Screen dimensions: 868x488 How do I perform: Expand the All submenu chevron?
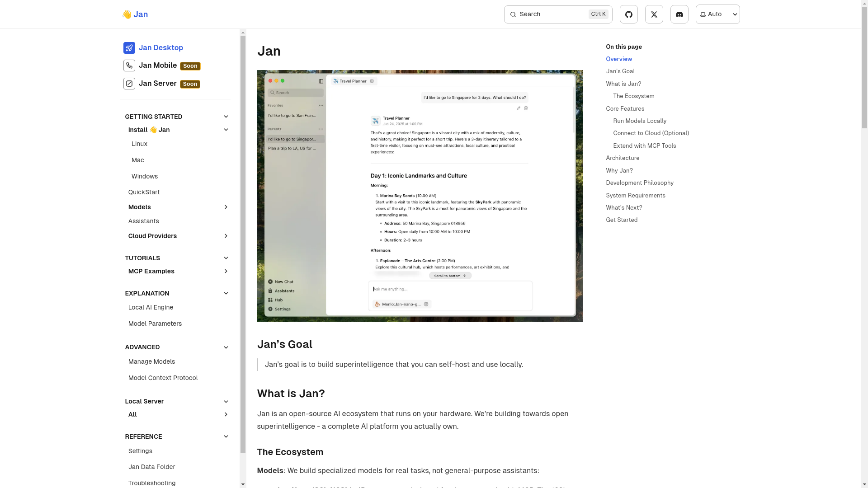[226, 414]
